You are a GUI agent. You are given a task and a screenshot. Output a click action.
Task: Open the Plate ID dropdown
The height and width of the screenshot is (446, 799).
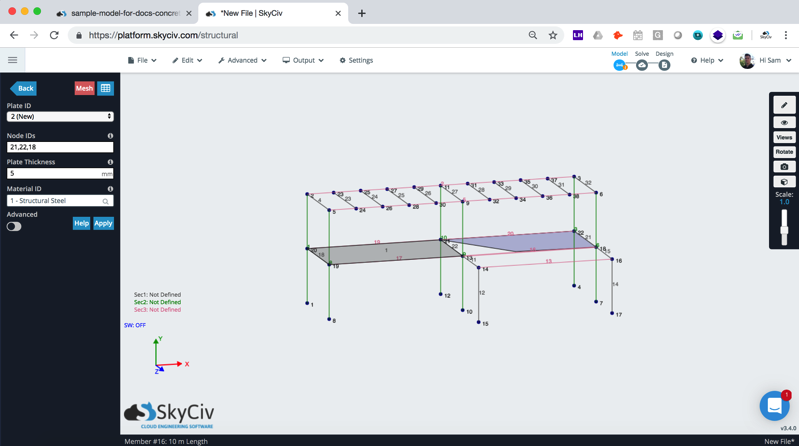pyautogui.click(x=60, y=117)
